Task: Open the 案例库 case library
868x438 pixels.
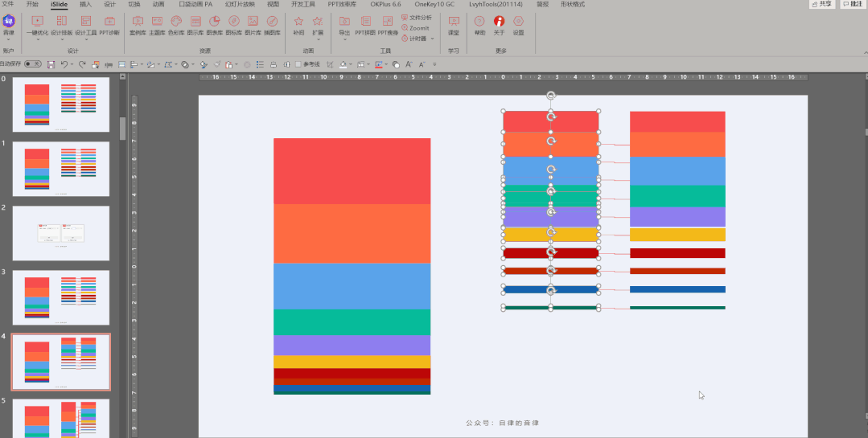Action: click(x=138, y=25)
